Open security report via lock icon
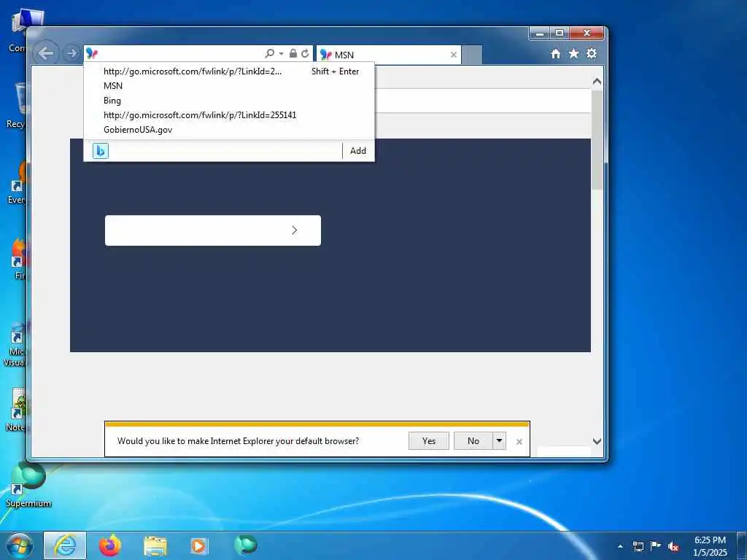 (x=293, y=53)
